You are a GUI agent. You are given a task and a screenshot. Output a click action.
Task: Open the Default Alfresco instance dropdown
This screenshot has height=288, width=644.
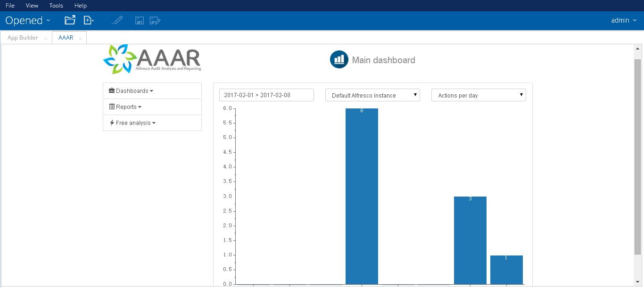pos(372,95)
